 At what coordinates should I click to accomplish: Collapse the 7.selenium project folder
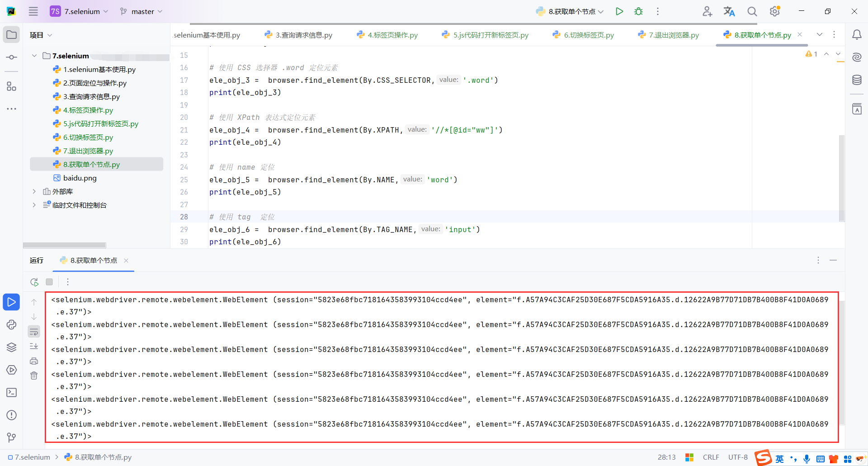pos(34,56)
